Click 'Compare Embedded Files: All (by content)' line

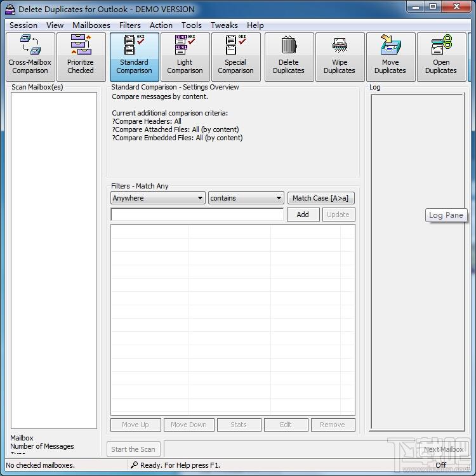click(x=177, y=138)
